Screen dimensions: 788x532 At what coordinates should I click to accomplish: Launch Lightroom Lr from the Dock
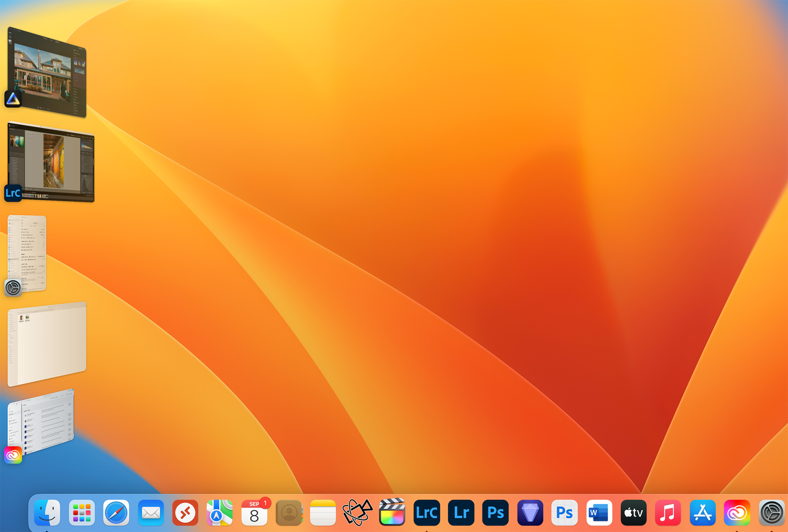tap(461, 512)
